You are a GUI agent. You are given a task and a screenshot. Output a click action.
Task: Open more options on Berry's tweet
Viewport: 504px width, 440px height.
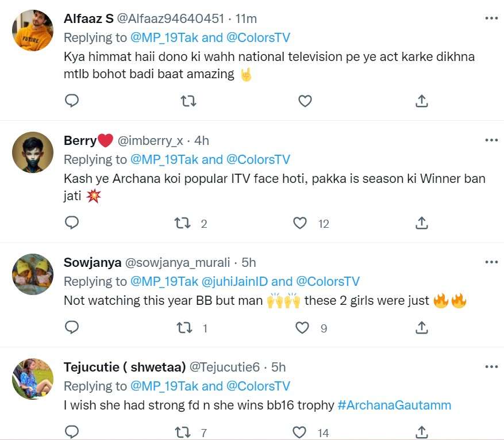[491, 140]
